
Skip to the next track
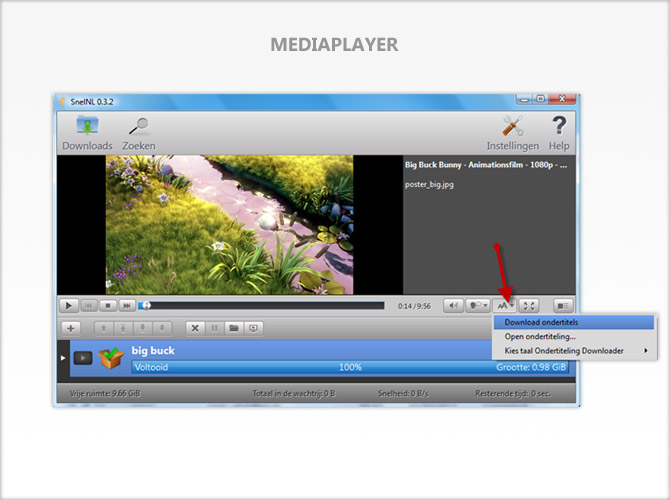[126, 306]
